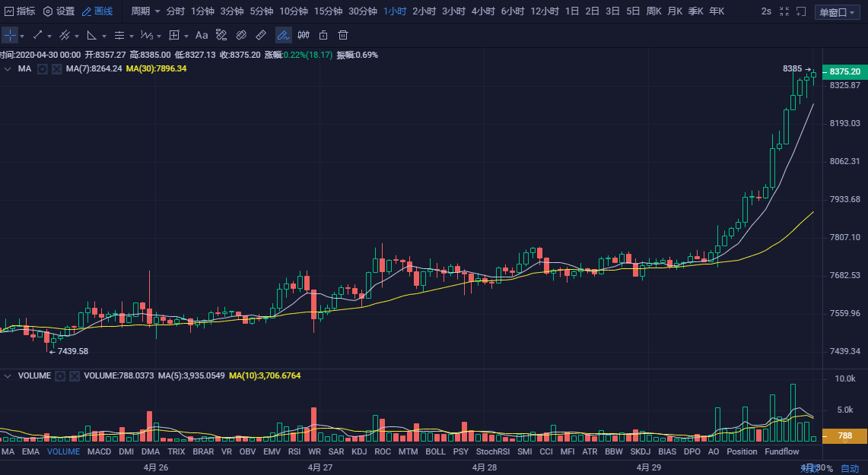This screenshot has width=868, height=475.
Task: Toggle the RSI indicator
Action: [294, 451]
